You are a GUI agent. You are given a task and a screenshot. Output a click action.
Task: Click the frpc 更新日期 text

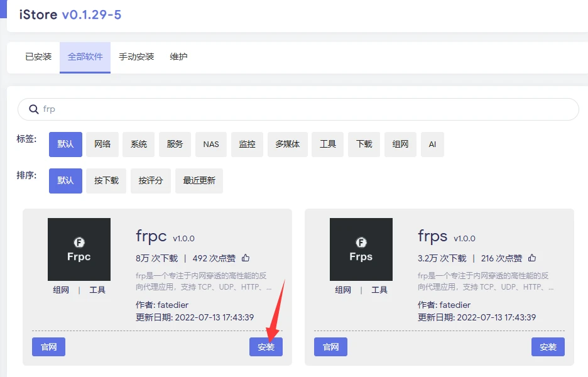(195, 317)
